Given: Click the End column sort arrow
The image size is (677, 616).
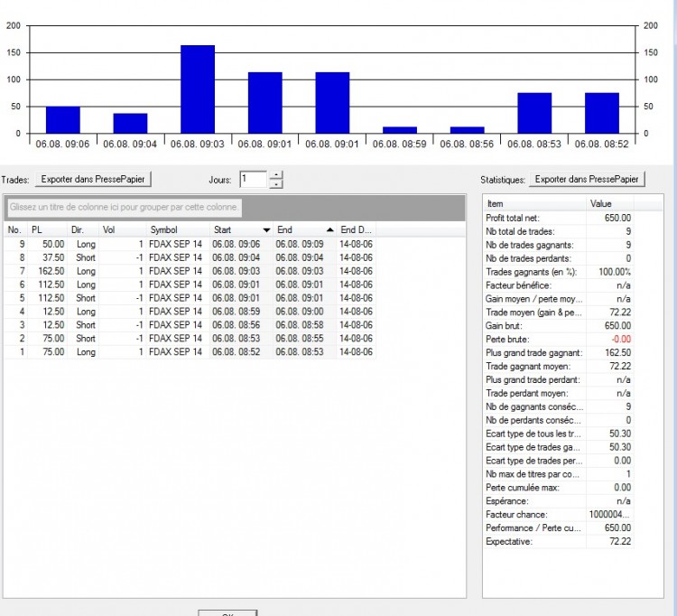Looking at the screenshot, I should (330, 230).
